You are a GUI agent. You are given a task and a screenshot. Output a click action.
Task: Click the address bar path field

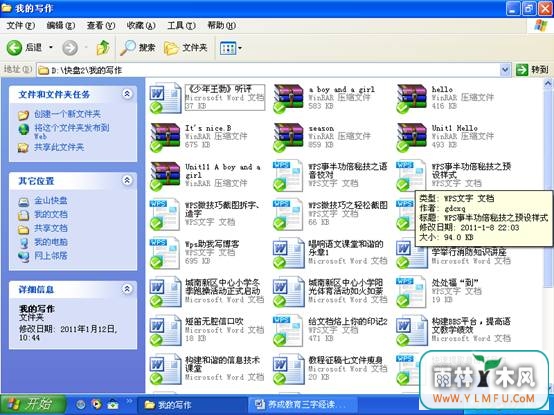(269, 70)
